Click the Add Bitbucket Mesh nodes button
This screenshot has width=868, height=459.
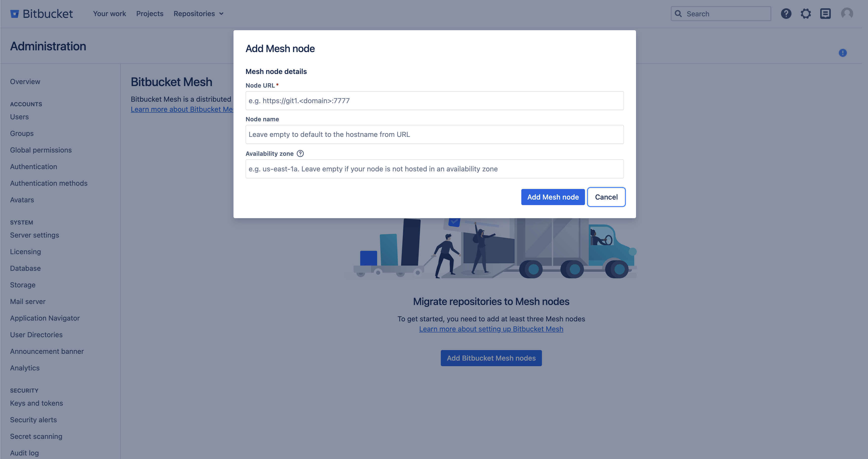(491, 358)
